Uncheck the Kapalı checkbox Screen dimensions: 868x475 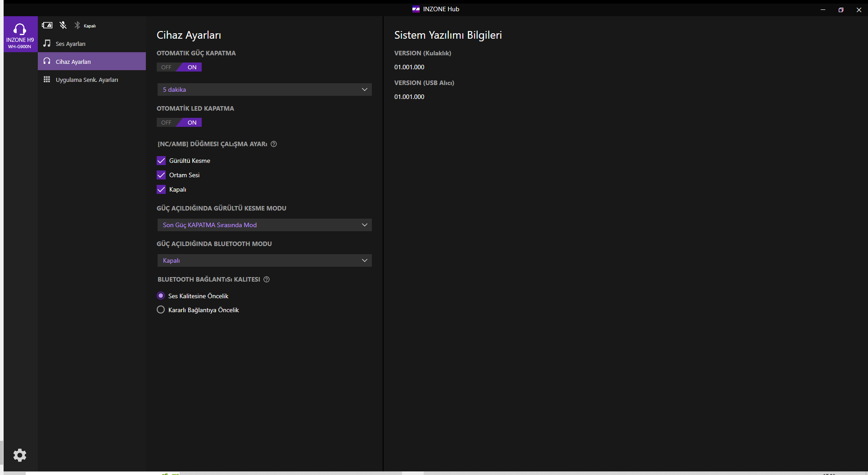tap(161, 189)
